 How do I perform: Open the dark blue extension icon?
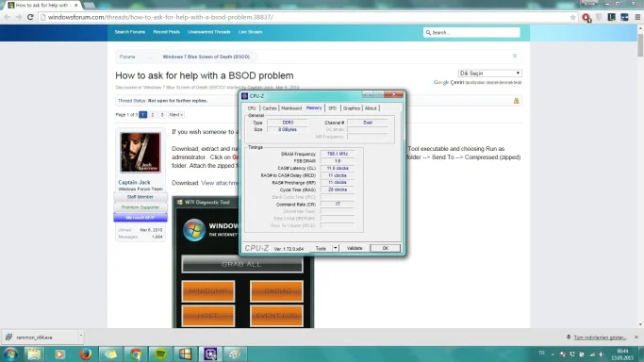pyautogui.click(x=624, y=17)
